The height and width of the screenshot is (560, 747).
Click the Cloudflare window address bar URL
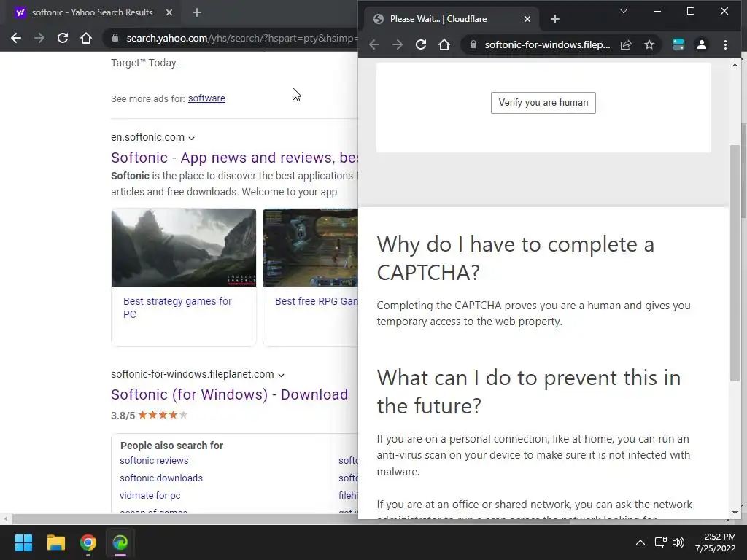pos(547,44)
